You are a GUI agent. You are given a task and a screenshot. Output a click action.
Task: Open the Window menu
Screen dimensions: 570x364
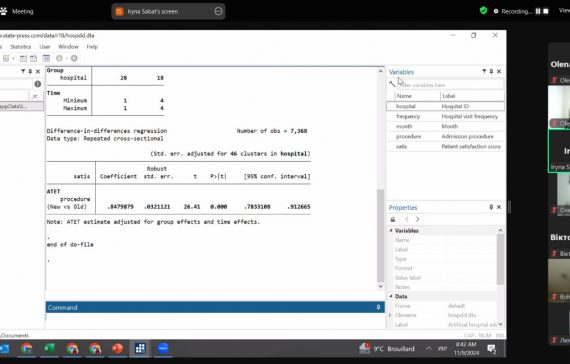click(x=68, y=47)
